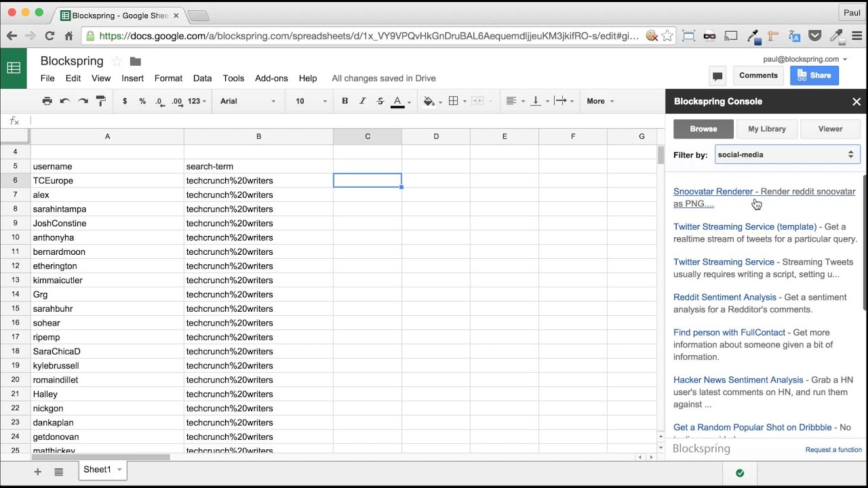
Task: Select the Paint format tool
Action: pos(101,101)
